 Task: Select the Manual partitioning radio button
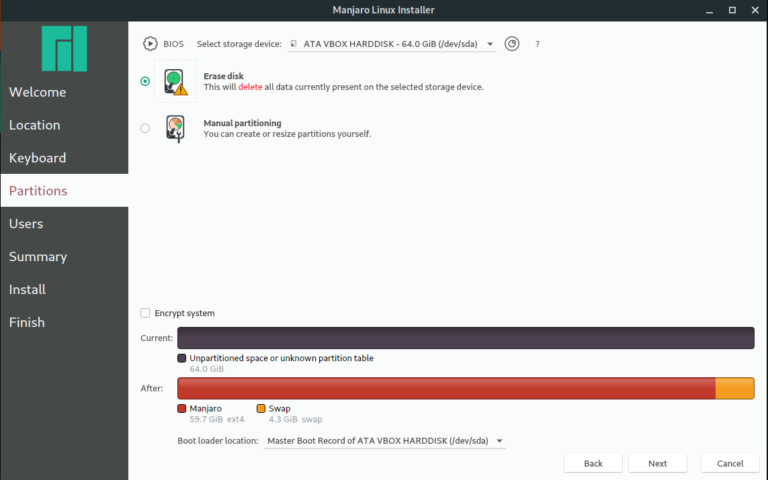click(145, 128)
